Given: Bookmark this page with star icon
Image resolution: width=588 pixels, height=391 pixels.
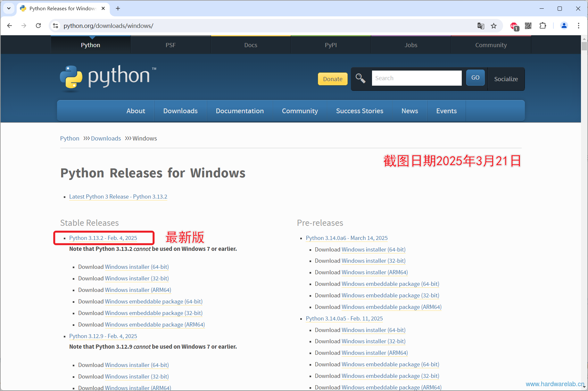Looking at the screenshot, I should (x=494, y=26).
